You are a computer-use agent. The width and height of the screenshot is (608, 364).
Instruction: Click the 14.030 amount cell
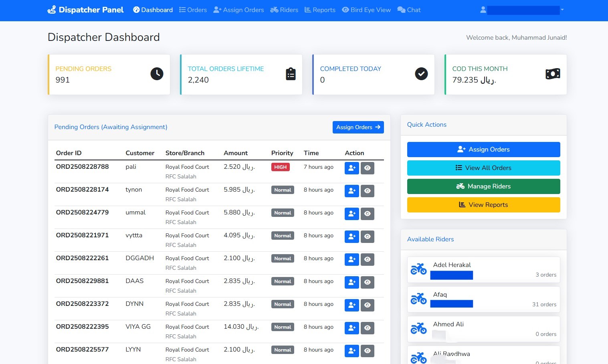241,327
